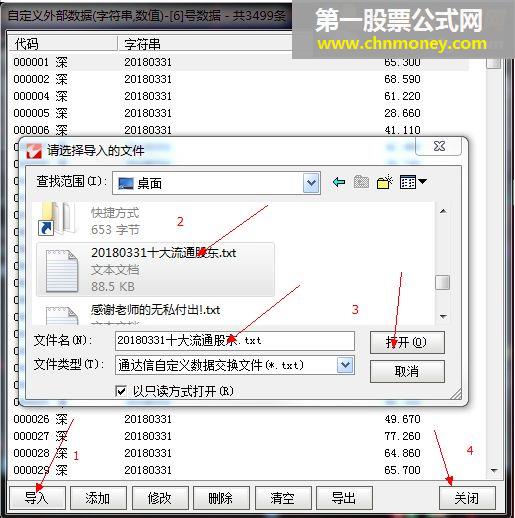515x518 pixels.
Task: Click the 88.5 KB file size text
Action: pos(113,286)
